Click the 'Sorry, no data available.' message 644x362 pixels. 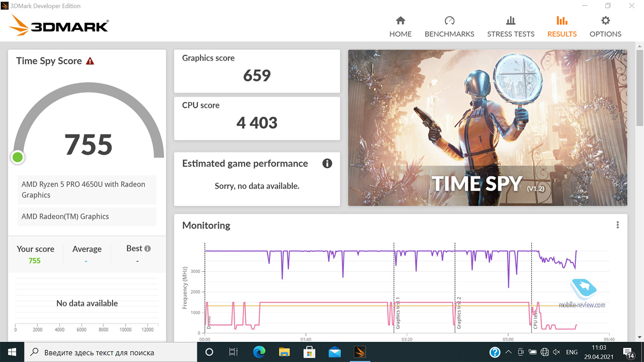[257, 186]
